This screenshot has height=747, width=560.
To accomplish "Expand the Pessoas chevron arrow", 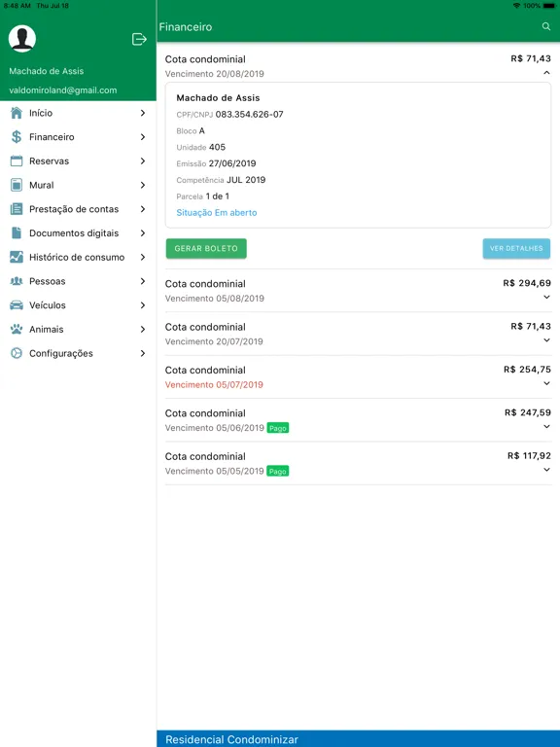I will click(143, 281).
